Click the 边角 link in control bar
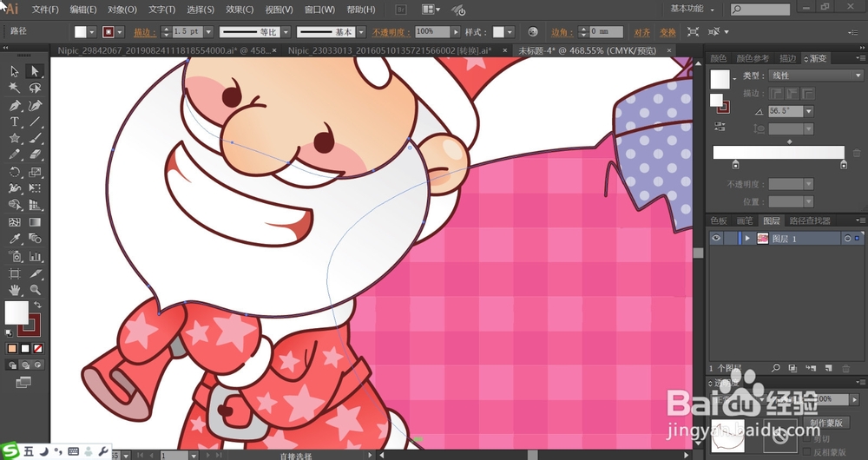The image size is (868, 460). (562, 32)
